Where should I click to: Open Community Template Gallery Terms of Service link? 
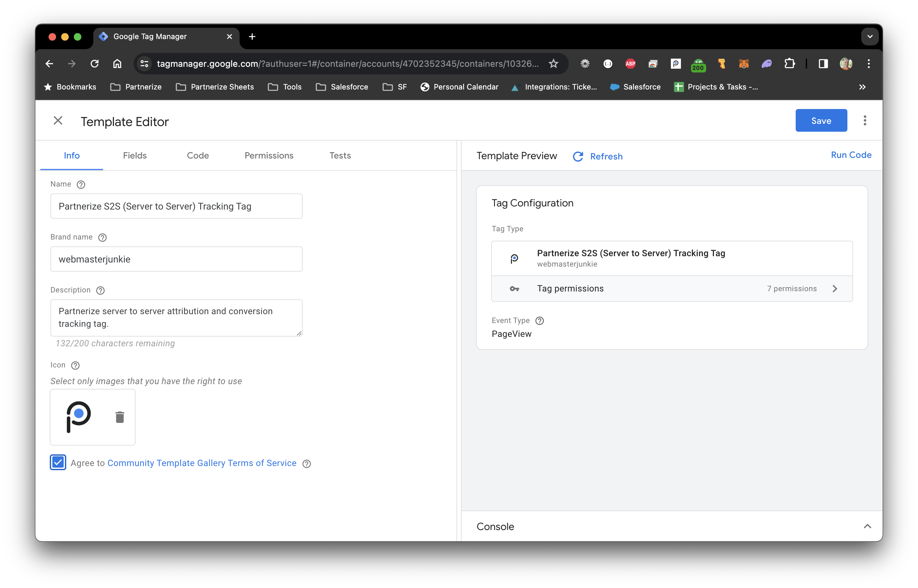[x=202, y=463]
